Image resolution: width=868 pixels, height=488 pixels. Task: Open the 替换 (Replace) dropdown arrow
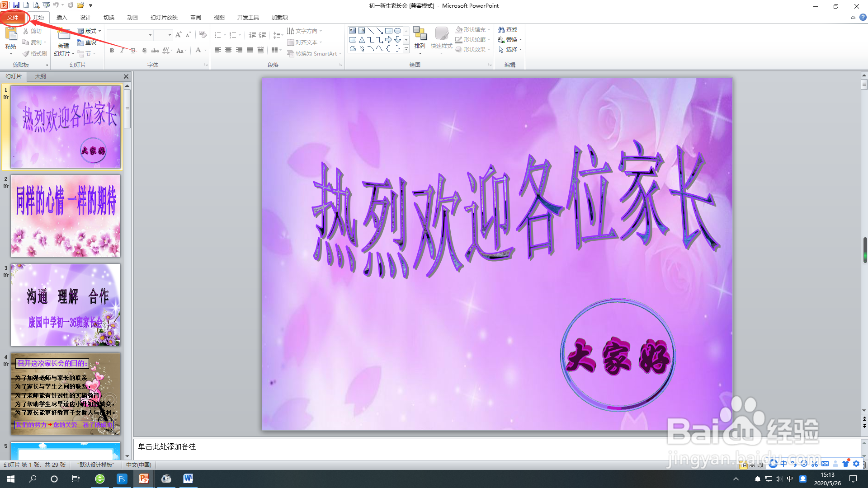(x=521, y=40)
